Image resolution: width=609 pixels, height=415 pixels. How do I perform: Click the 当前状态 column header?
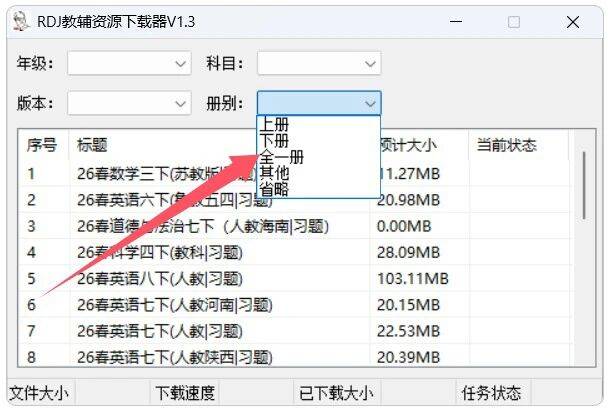click(x=506, y=146)
